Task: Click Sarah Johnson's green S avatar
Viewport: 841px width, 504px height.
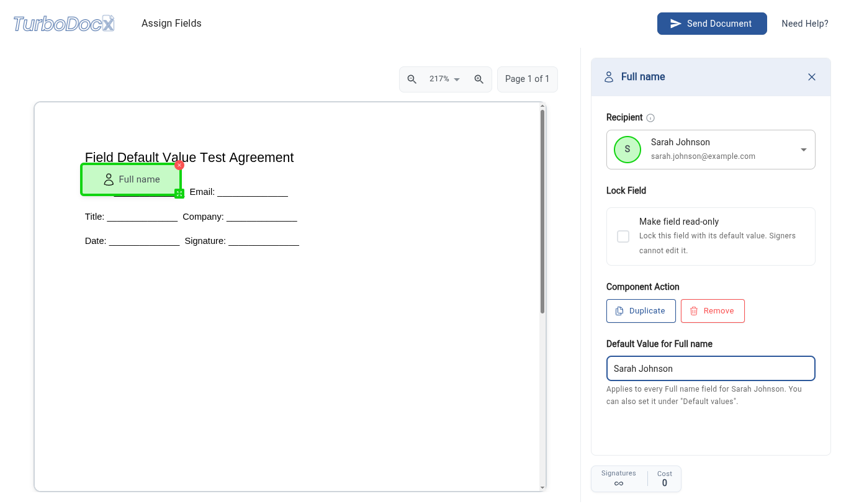Action: point(627,150)
